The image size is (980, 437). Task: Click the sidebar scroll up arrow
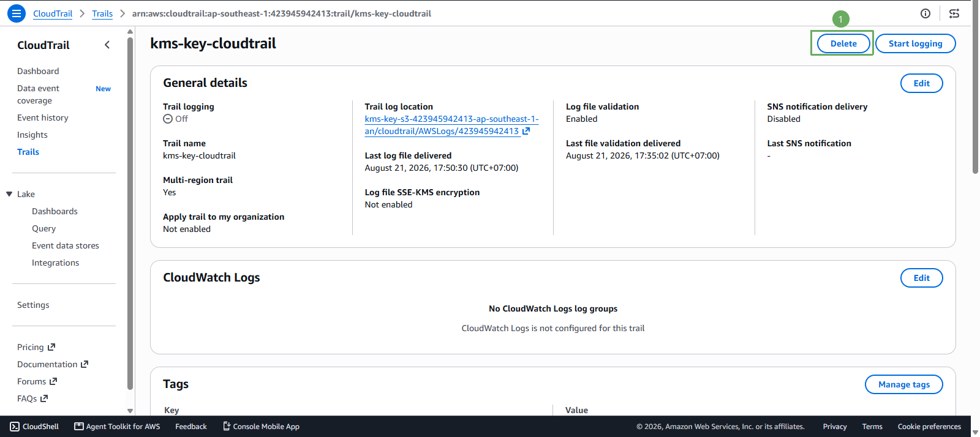[x=130, y=31]
